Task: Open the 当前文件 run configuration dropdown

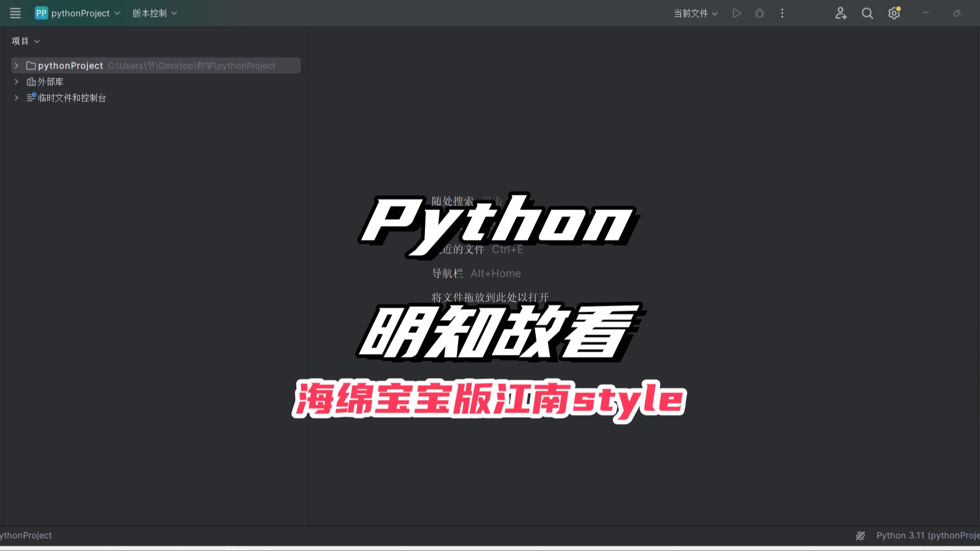Action: click(695, 13)
